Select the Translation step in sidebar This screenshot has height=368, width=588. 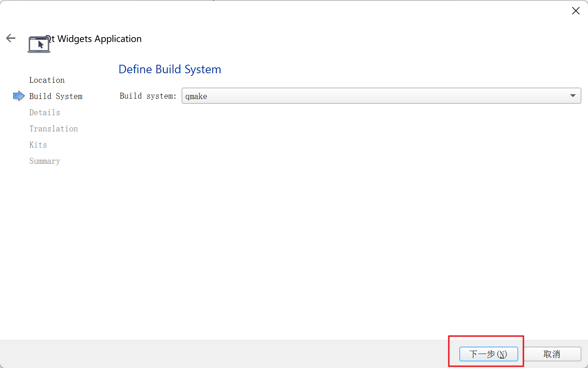coord(54,129)
